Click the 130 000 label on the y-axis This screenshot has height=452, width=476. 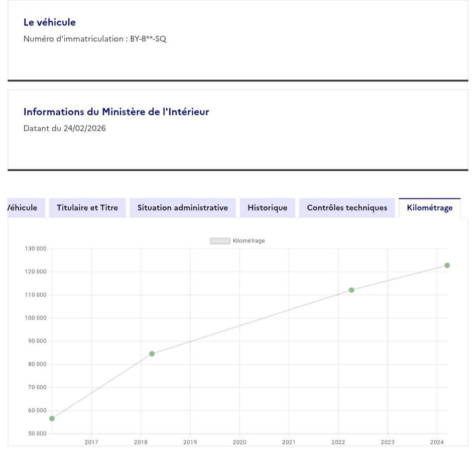[x=35, y=249]
